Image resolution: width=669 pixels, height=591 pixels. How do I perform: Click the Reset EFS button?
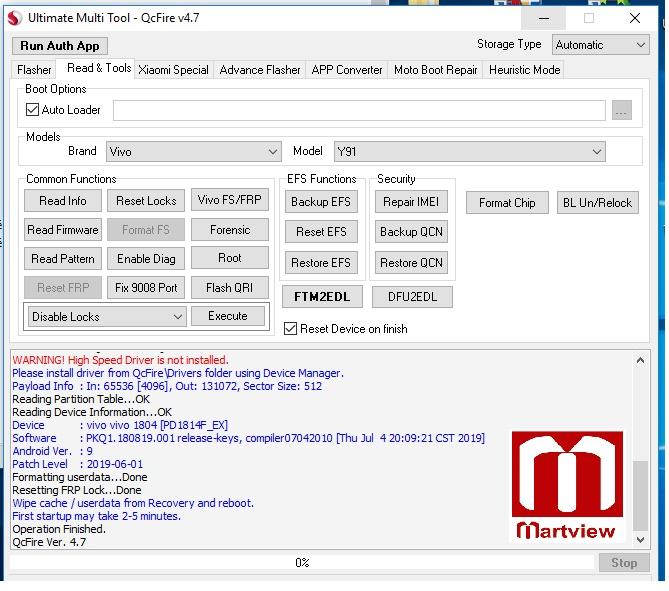321,232
